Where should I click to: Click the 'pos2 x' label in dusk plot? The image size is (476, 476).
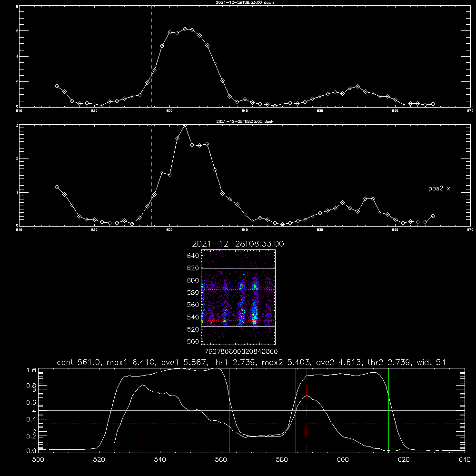pyautogui.click(x=439, y=188)
